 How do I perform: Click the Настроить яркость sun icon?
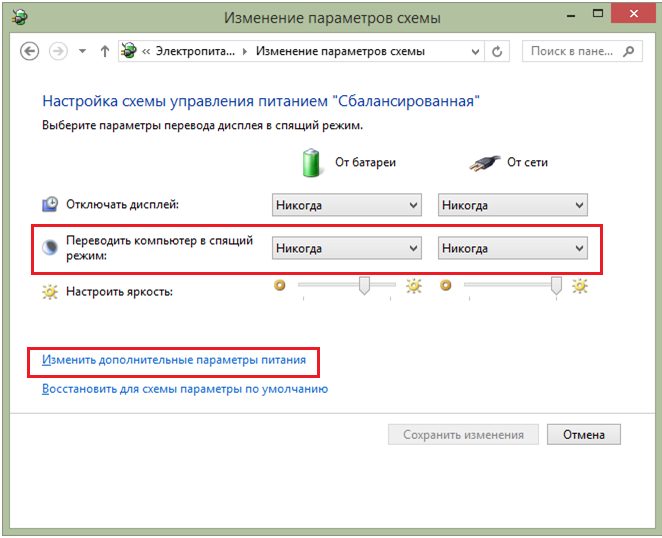pyautogui.click(x=50, y=292)
